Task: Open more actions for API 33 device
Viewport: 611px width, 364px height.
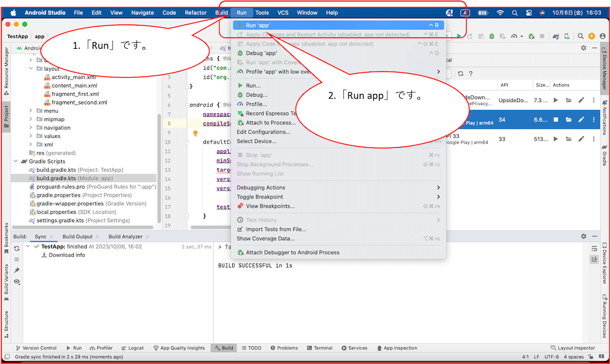Action: 593,139
